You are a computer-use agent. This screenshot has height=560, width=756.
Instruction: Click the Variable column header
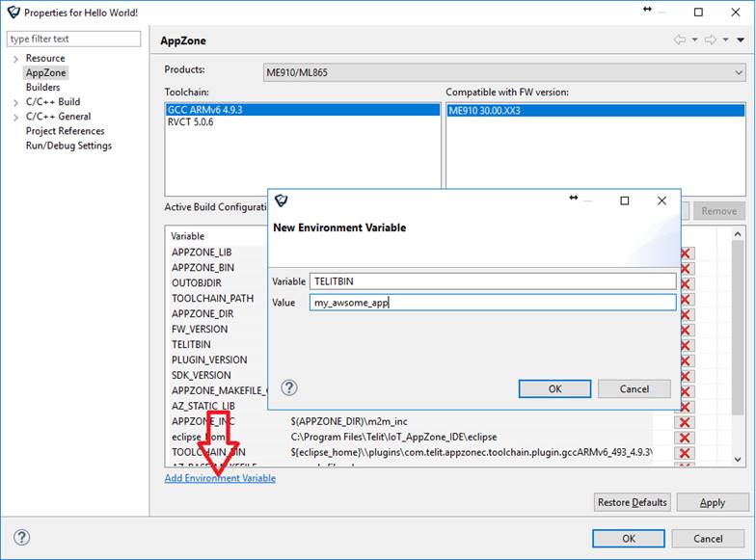point(187,237)
